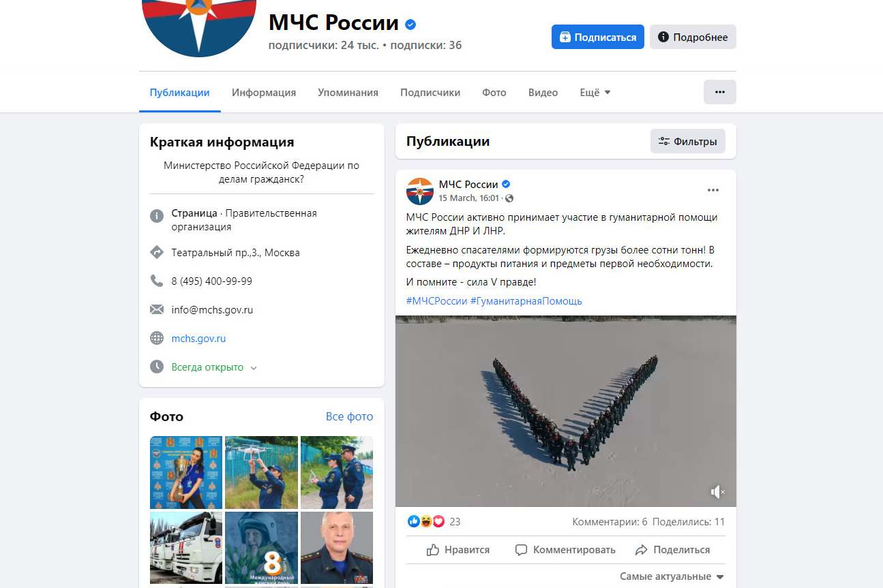Open the Ещё dropdown in the page tabs

point(595,93)
